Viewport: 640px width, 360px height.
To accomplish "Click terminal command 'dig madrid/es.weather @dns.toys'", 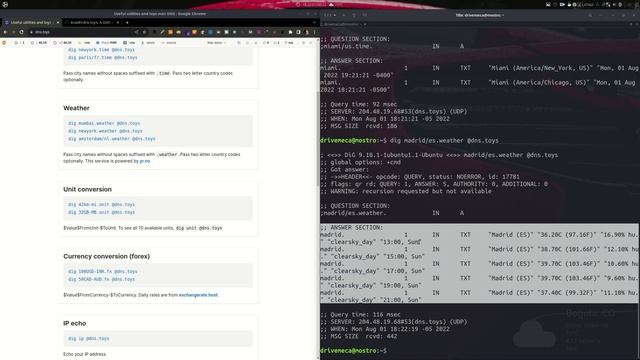I will click(x=444, y=140).
